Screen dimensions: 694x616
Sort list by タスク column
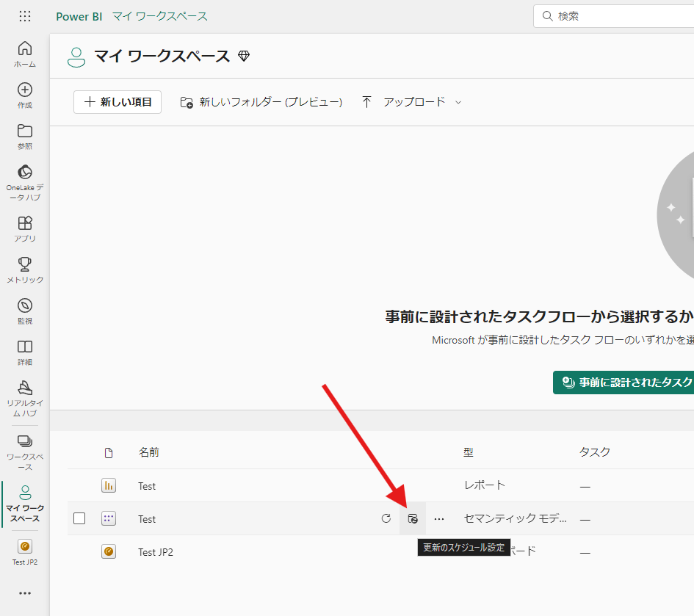[594, 452]
